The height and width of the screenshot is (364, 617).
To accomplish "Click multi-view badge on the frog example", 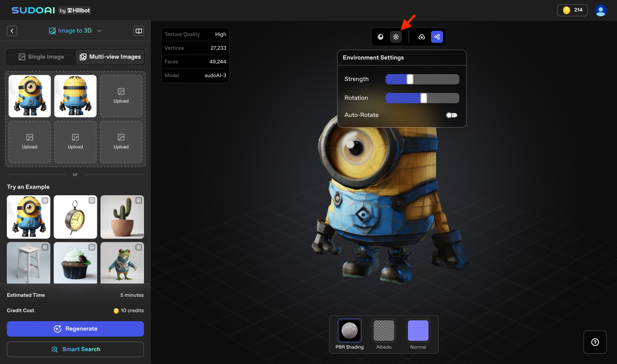I will [x=138, y=247].
